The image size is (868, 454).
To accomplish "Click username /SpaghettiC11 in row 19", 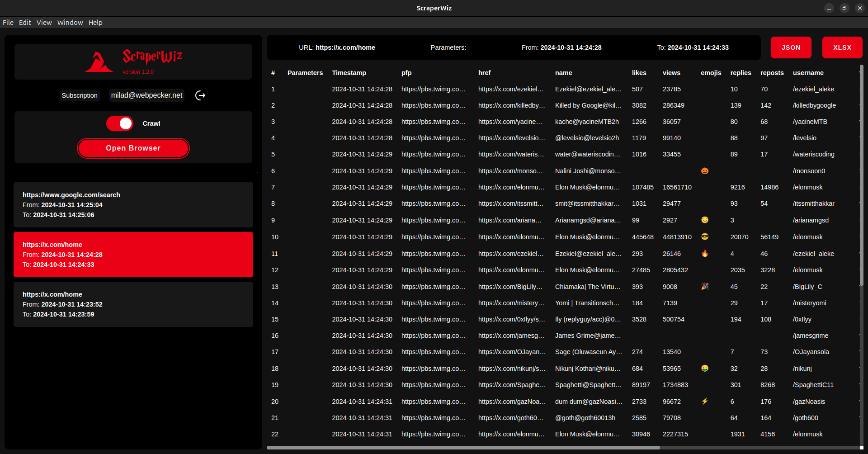I will [x=813, y=385].
